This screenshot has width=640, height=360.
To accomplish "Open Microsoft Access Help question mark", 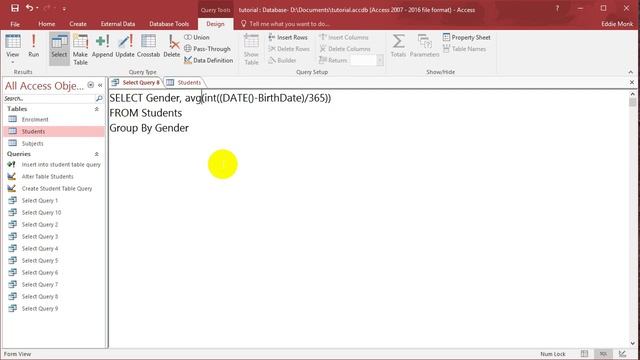I will pyautogui.click(x=557, y=8).
